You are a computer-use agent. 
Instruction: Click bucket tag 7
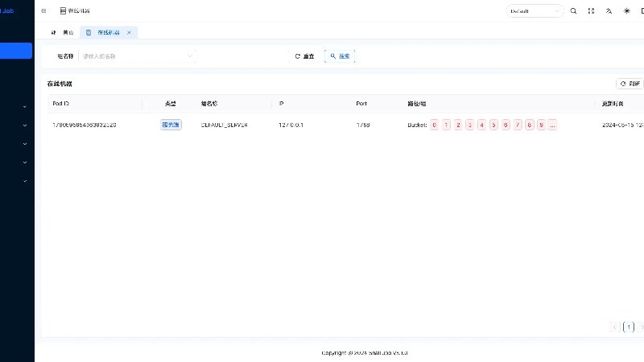(x=518, y=125)
